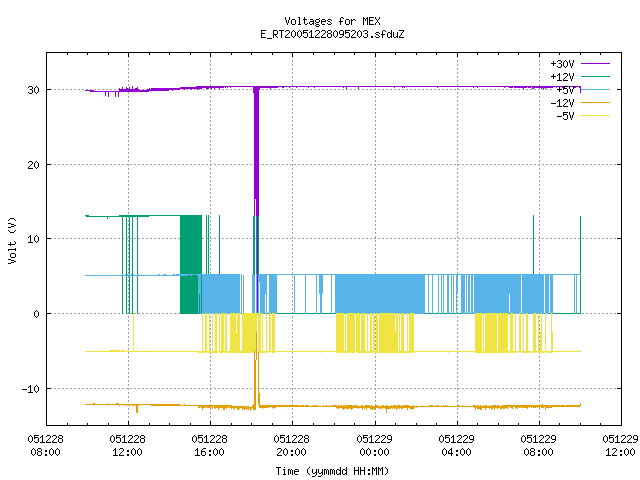Click the y-axis tick label 30
Screen dimensions: 640x480
coord(33,90)
